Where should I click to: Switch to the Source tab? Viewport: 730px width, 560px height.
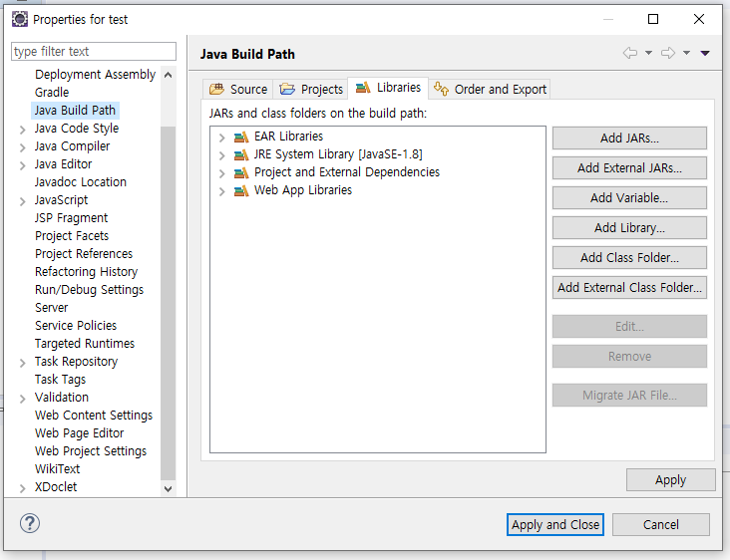238,89
